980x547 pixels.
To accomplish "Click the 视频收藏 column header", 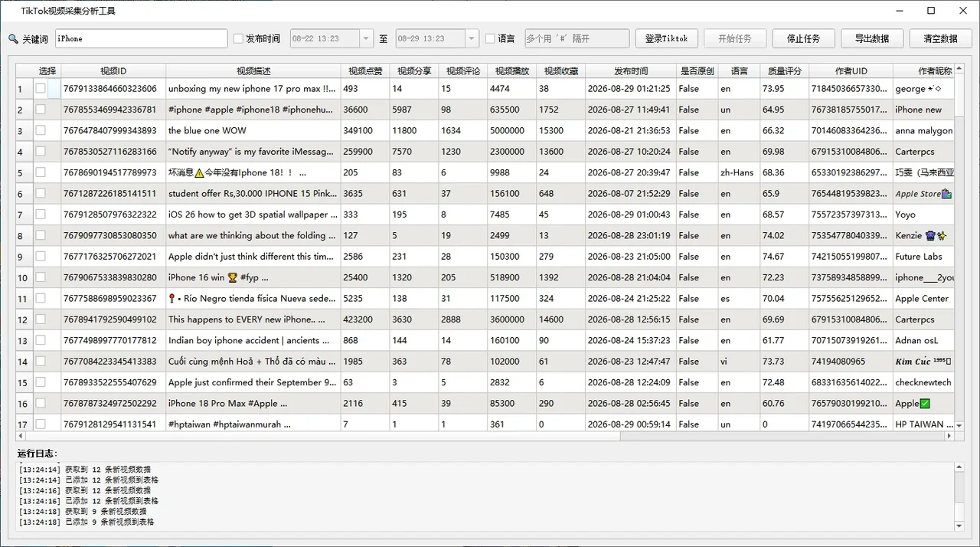I will click(561, 71).
